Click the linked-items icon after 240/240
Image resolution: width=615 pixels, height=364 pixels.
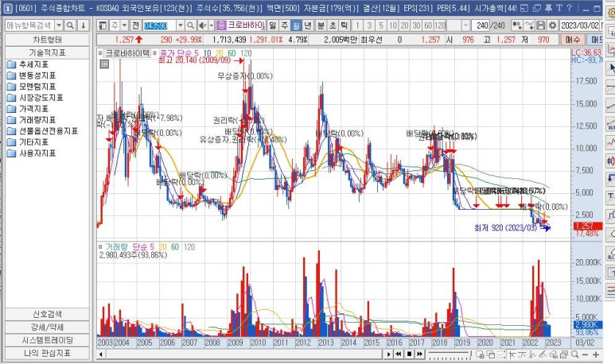(517, 25)
